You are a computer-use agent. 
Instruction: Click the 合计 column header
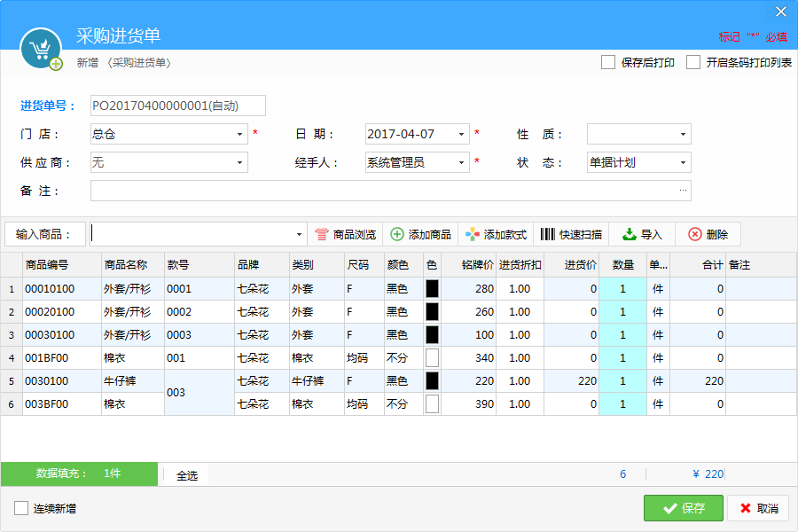[698, 265]
